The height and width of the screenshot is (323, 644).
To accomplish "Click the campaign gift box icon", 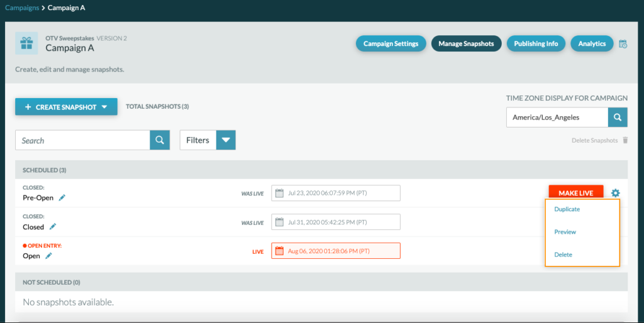I will pos(26,43).
